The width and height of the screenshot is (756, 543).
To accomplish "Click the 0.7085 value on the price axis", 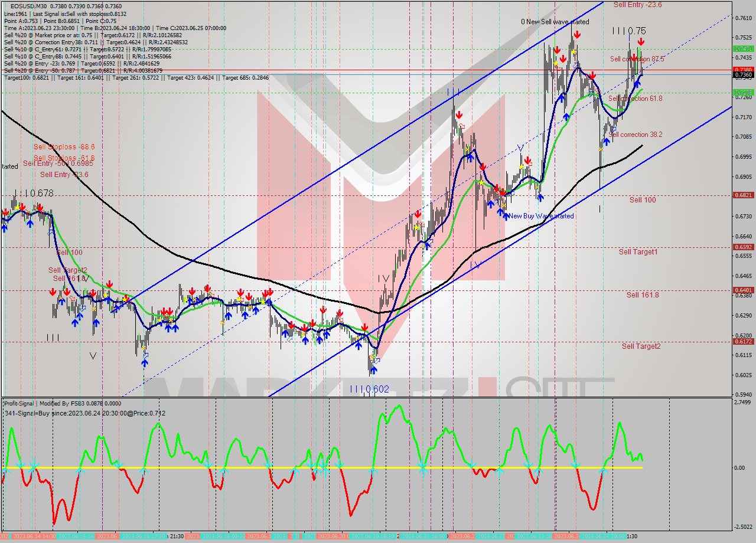I will click(742, 137).
